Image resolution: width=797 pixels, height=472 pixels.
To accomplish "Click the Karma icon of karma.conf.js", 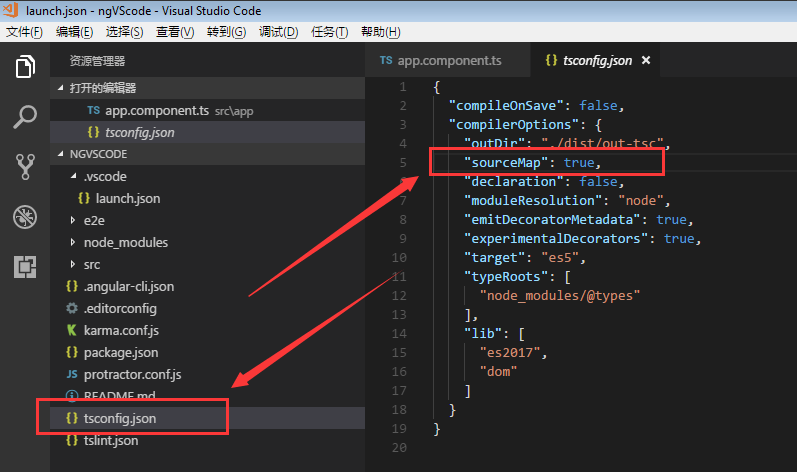I will pos(72,330).
